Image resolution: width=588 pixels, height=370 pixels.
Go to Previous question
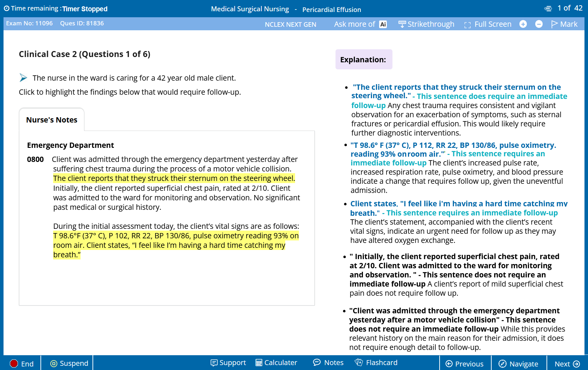465,364
